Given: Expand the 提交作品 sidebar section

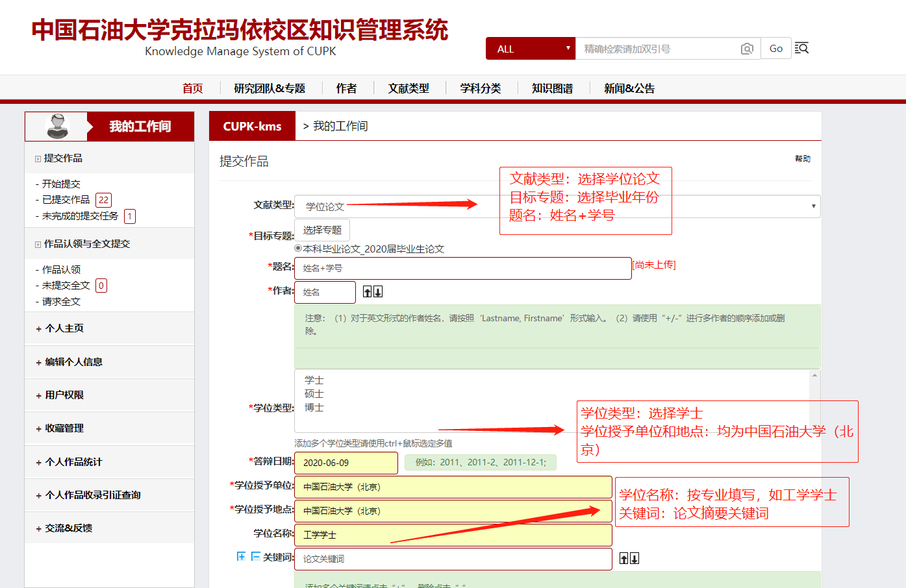Looking at the screenshot, I should (x=38, y=158).
